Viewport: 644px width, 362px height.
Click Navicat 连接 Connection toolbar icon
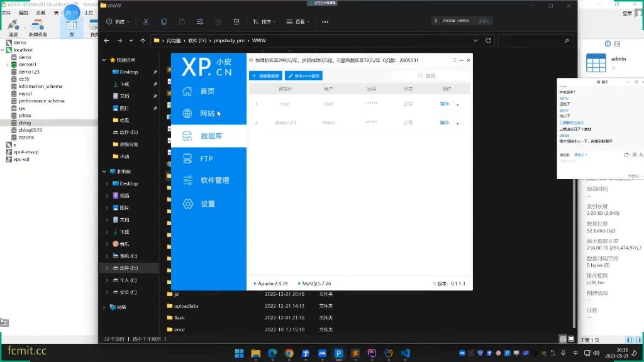pyautogui.click(x=13, y=28)
